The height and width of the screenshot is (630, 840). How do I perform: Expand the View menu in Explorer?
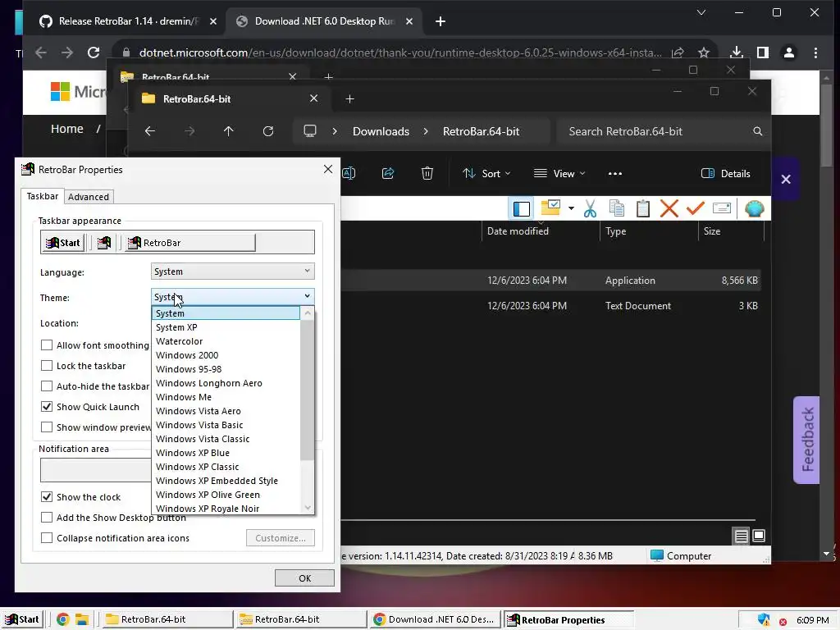click(x=559, y=174)
